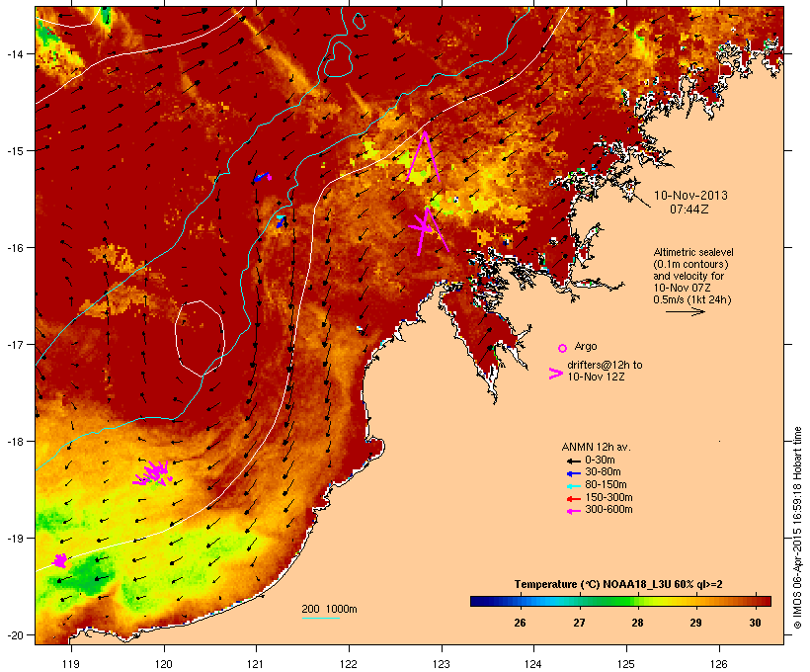The width and height of the screenshot is (810, 672).
Task: Click the '30-80m' depth label
Action: pyautogui.click(x=603, y=472)
